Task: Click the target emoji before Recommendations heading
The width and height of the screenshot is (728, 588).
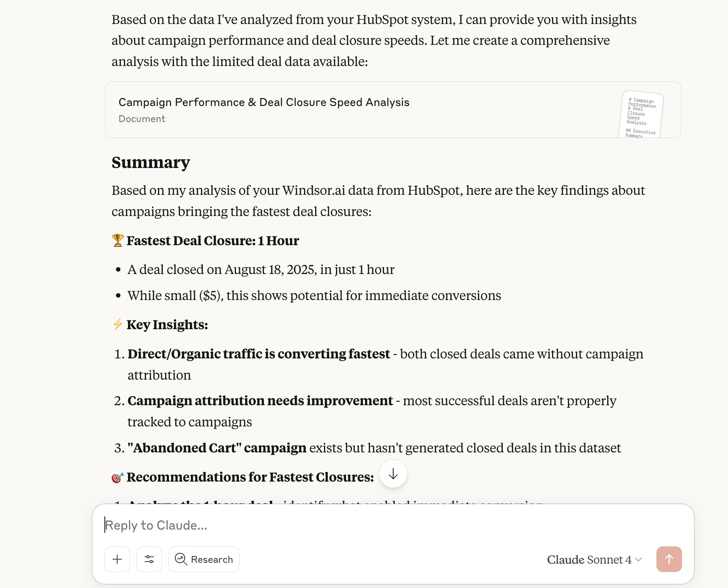Action: click(x=117, y=477)
